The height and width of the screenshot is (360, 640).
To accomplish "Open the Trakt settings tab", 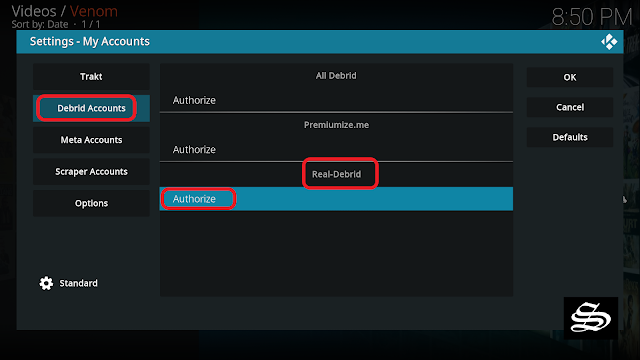I will [x=91, y=77].
